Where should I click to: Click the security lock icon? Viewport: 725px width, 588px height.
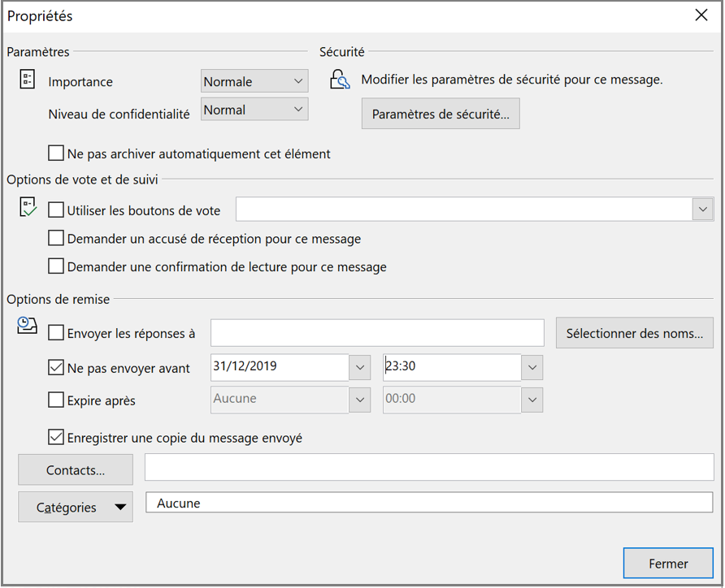tap(339, 80)
